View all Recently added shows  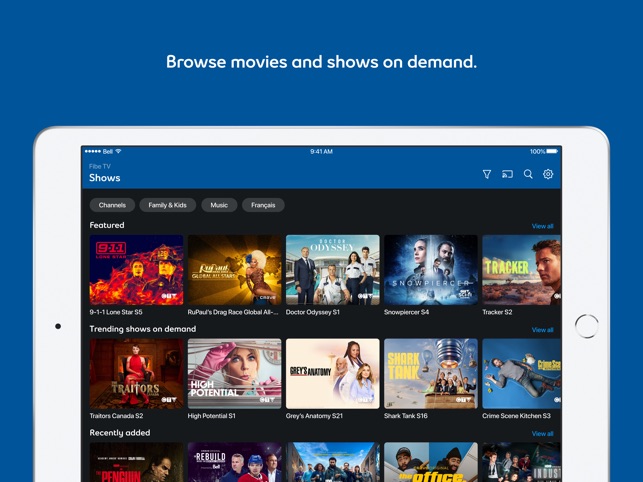click(542, 434)
